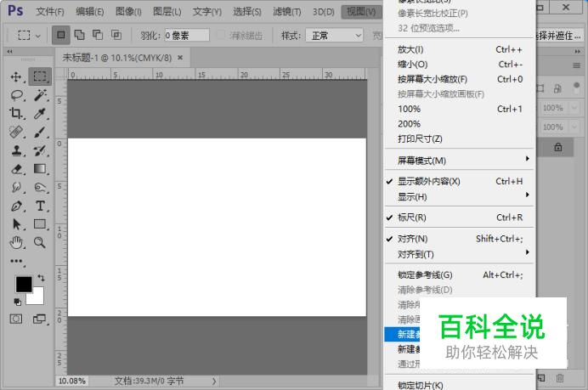Select the Brush tool
The width and height of the screenshot is (588, 390).
click(x=40, y=132)
